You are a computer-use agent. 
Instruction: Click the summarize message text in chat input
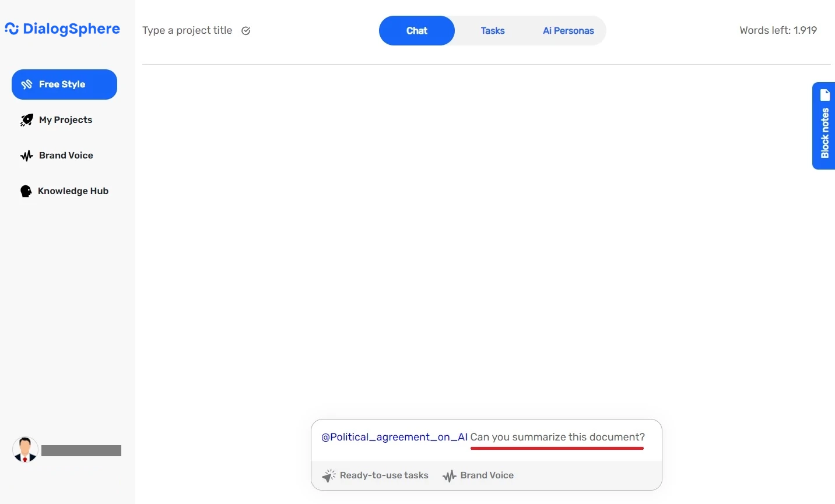click(557, 437)
